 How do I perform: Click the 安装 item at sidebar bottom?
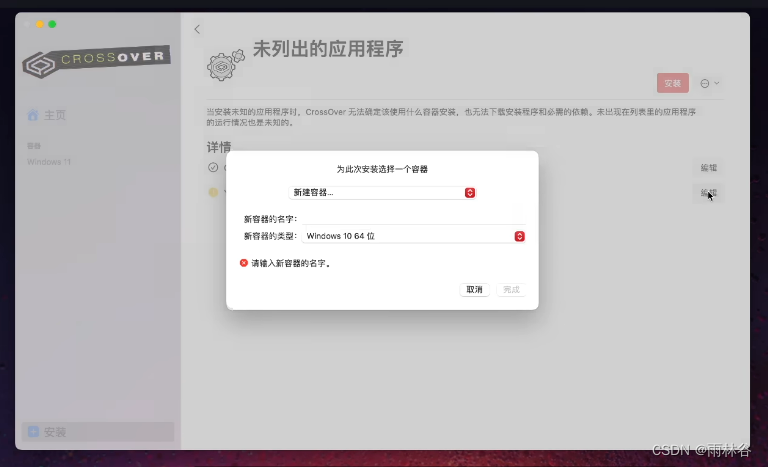click(97, 432)
